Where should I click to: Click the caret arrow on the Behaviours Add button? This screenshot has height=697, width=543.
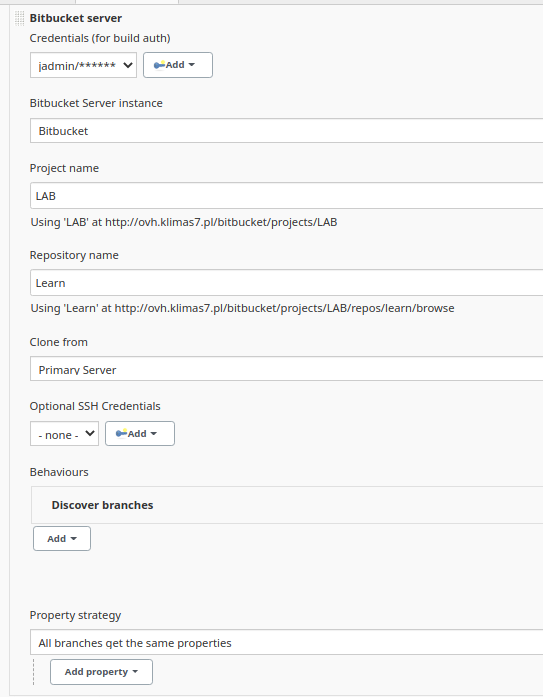click(74, 539)
